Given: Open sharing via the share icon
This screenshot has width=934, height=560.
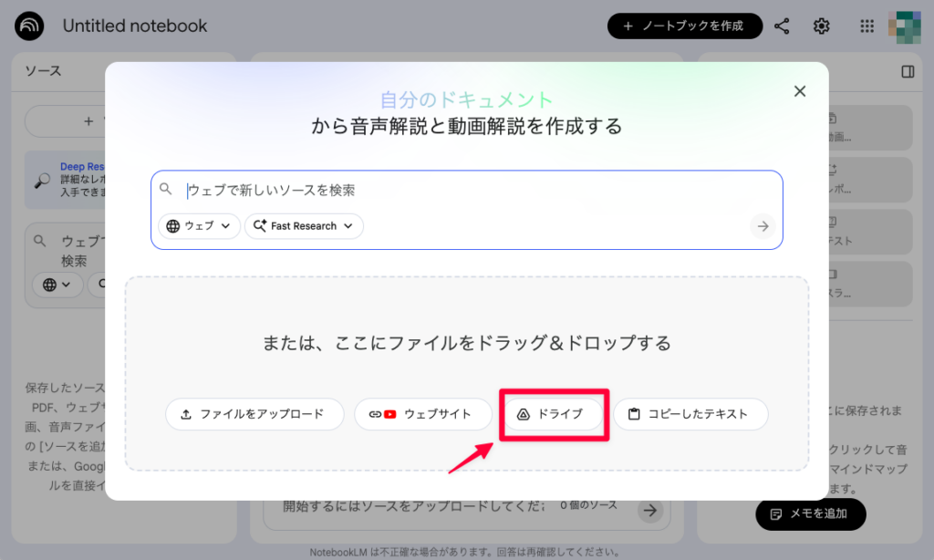Looking at the screenshot, I should pyautogui.click(x=782, y=26).
